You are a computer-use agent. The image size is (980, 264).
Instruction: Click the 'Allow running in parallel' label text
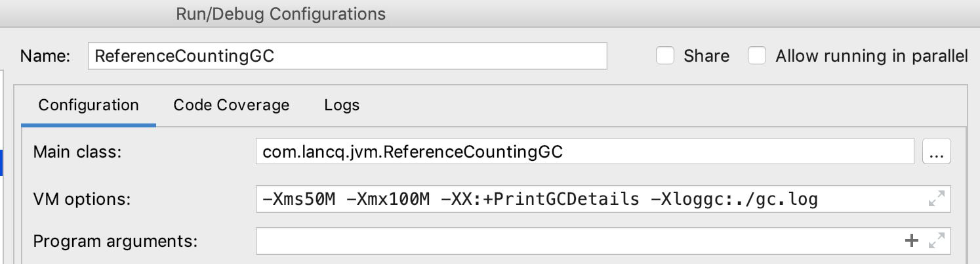pos(871,56)
